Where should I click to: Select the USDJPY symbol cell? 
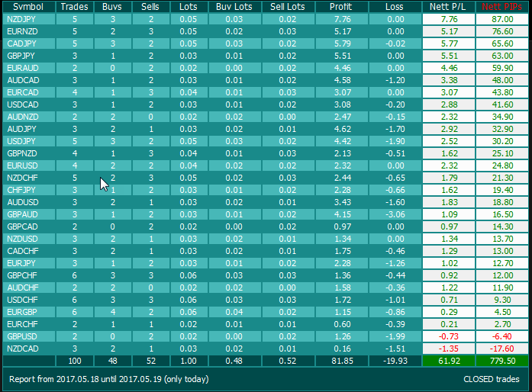28,141
